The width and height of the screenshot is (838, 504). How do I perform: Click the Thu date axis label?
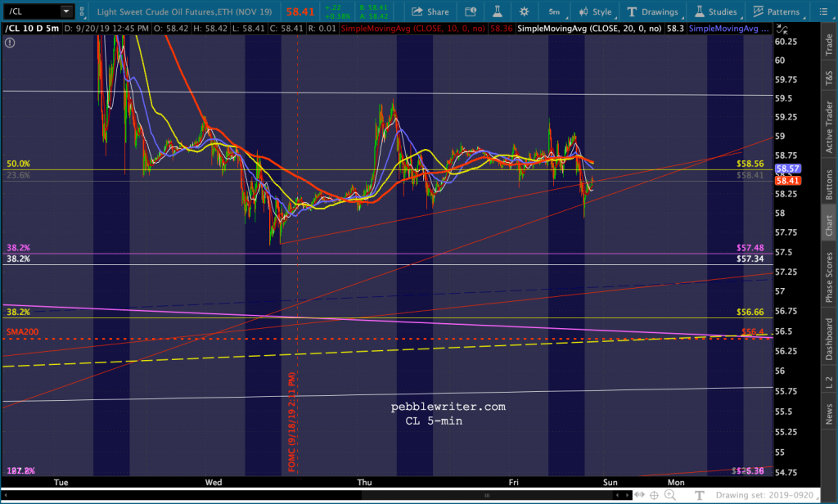coord(364,482)
